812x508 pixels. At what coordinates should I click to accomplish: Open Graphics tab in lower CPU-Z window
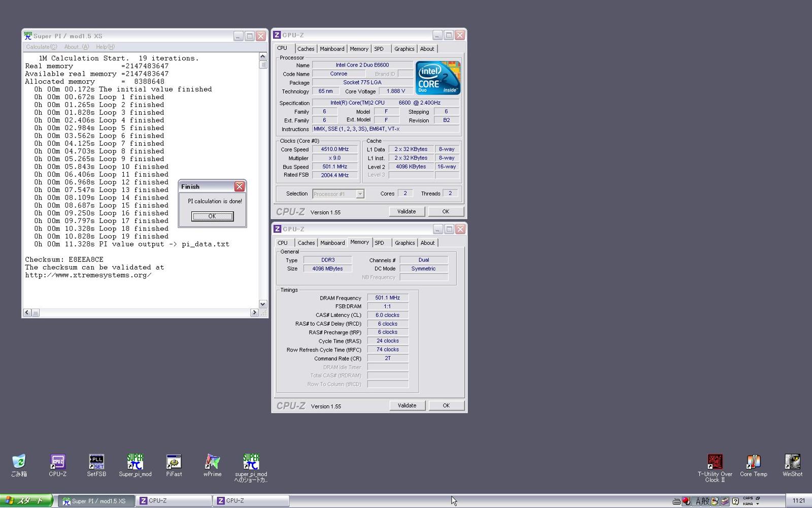pyautogui.click(x=405, y=243)
